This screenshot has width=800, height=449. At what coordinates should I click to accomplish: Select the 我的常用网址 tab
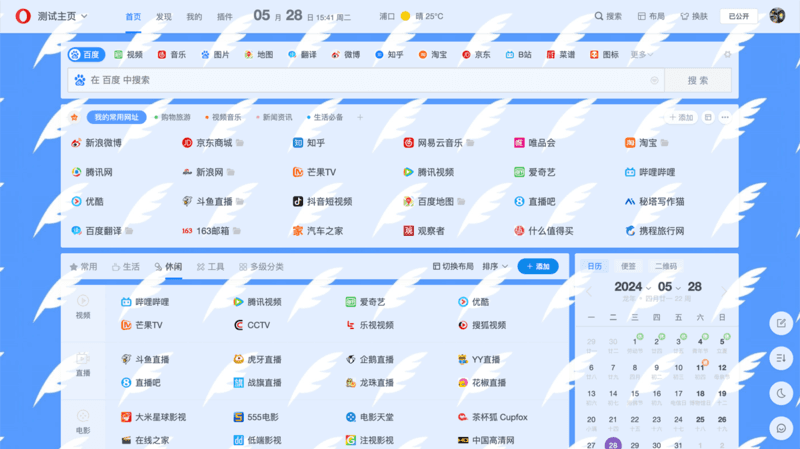click(116, 117)
